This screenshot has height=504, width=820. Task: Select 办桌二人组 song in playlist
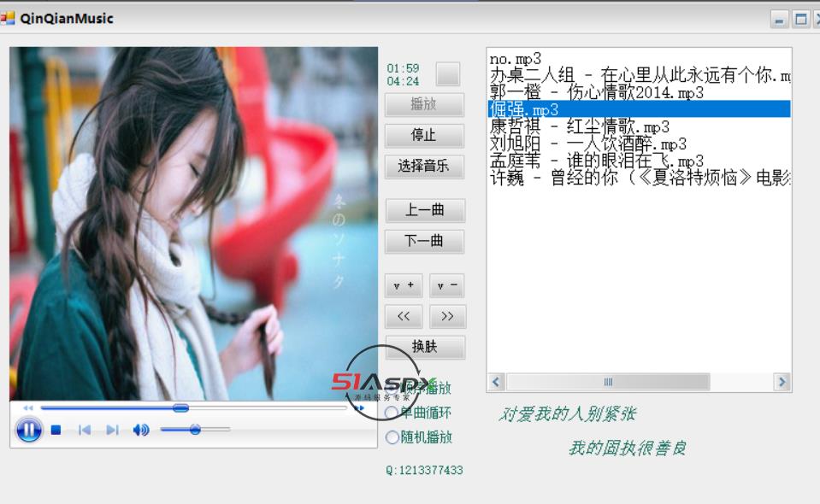tap(639, 75)
